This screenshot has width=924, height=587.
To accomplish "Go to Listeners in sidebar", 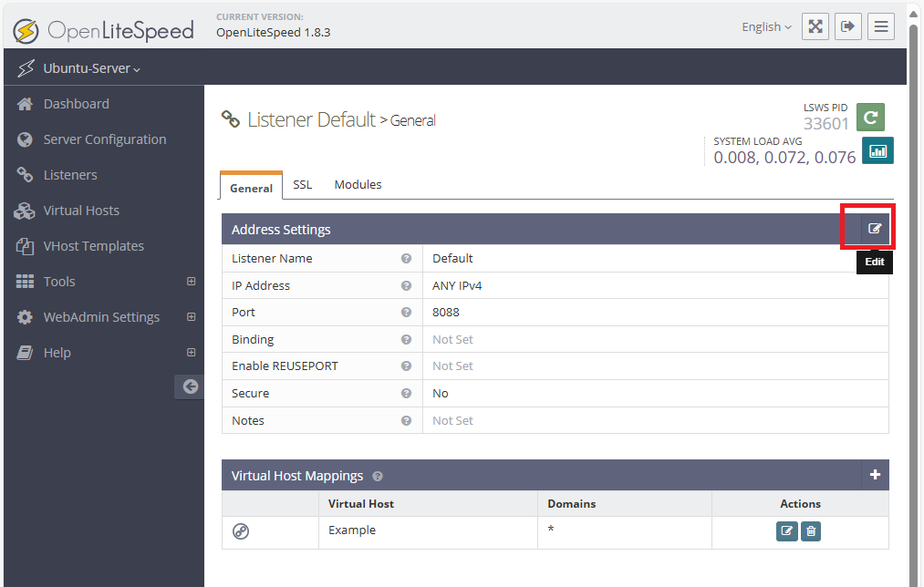I will [70, 175].
